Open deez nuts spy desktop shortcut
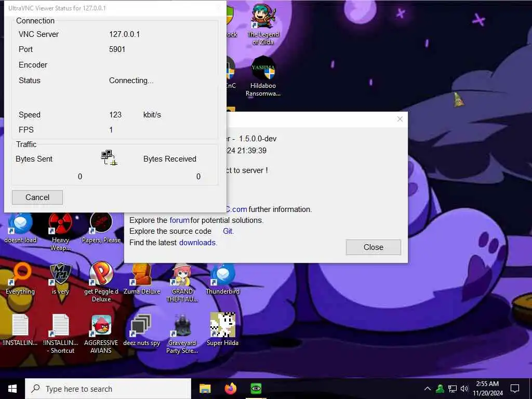 click(x=142, y=330)
